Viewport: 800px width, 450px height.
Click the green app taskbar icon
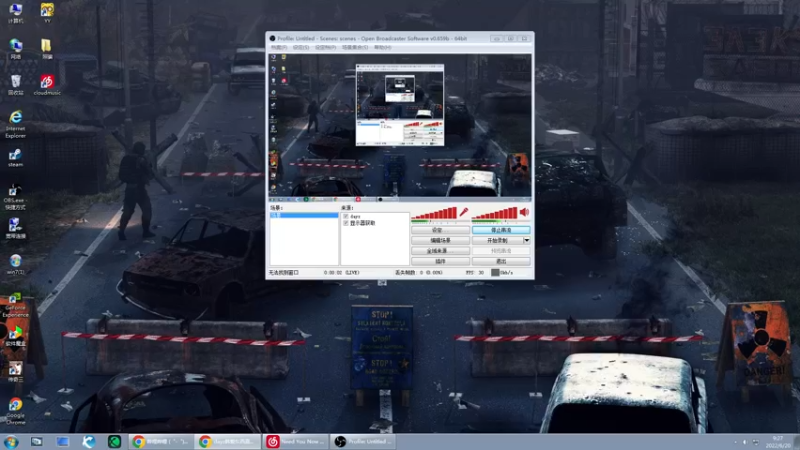click(x=114, y=441)
